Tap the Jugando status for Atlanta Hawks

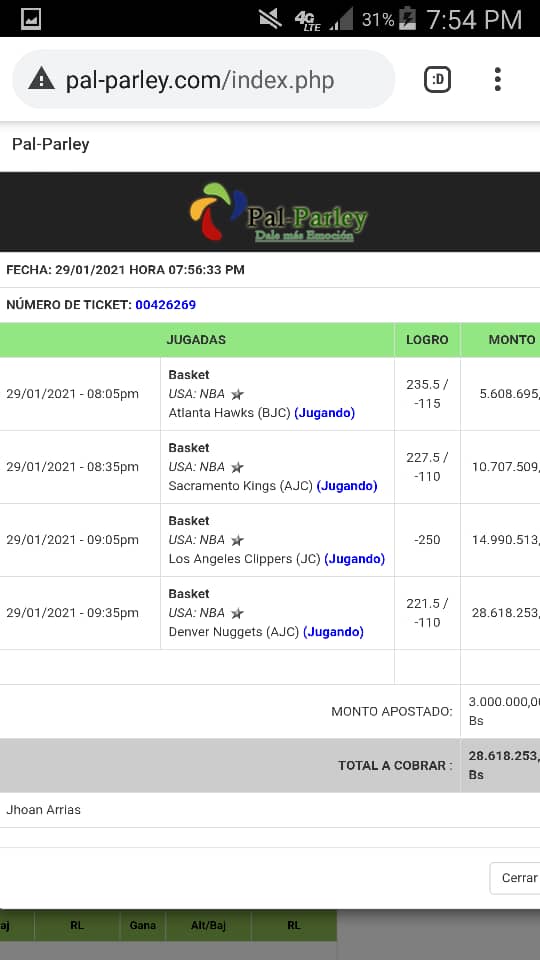click(x=324, y=413)
